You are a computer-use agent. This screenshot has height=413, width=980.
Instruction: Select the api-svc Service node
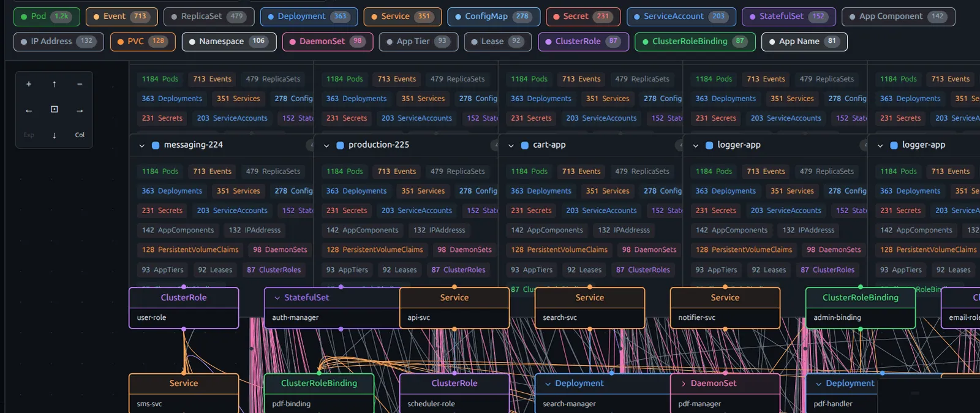[x=454, y=308]
